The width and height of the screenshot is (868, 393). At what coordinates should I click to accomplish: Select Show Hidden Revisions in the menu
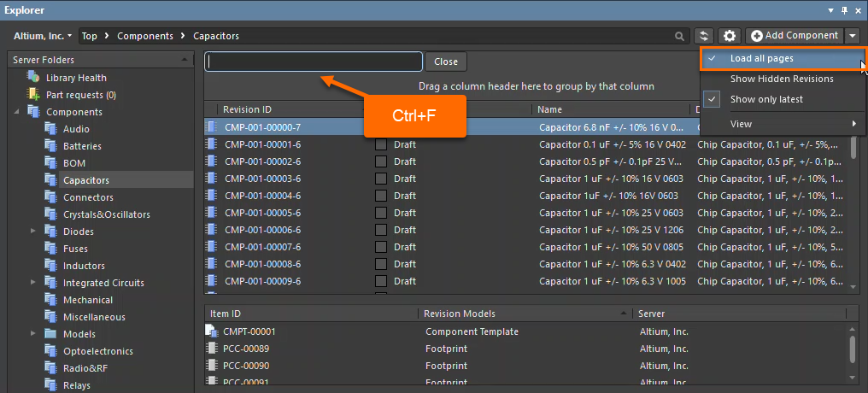tap(782, 79)
